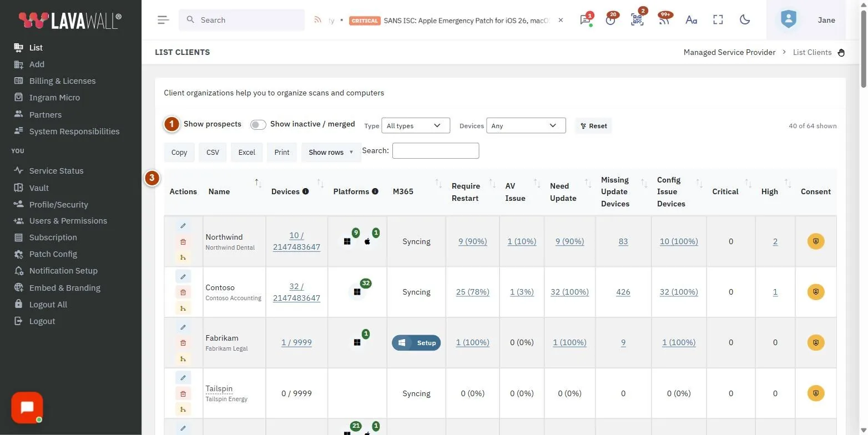The width and height of the screenshot is (868, 435).
Task: Open the RSS feed icon showing 99+
Action: (664, 20)
